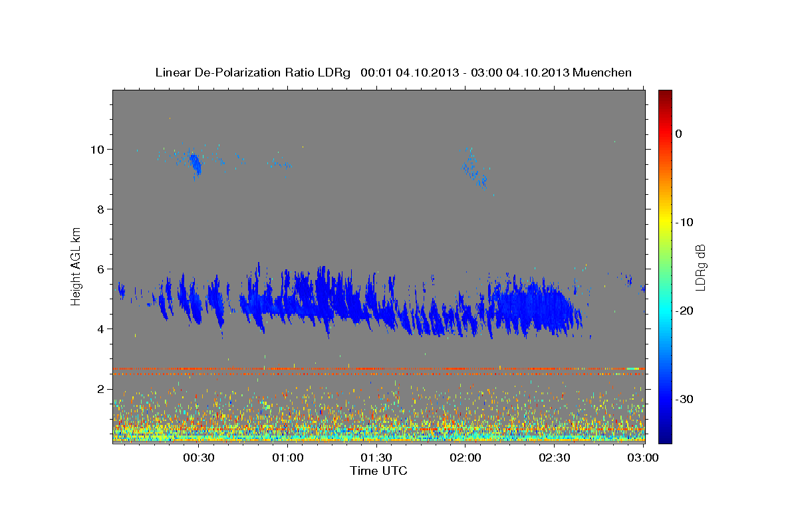Click the colorbar tick label '-20'

pos(684,311)
